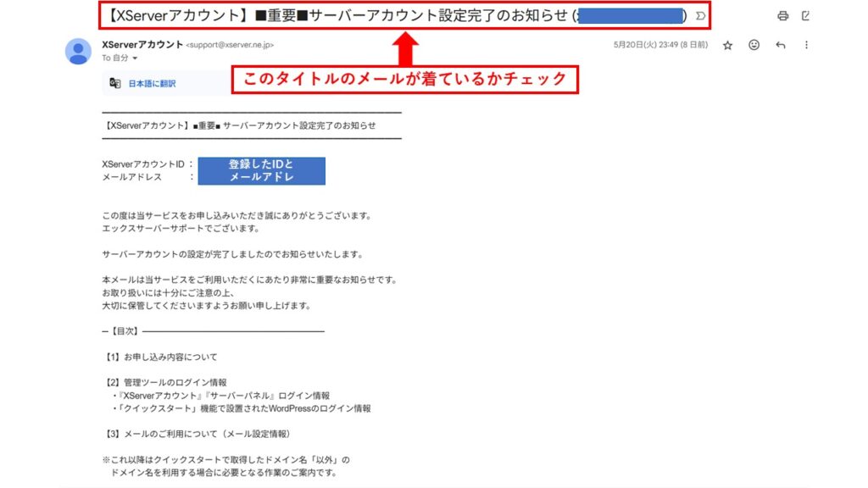The width and height of the screenshot is (868, 488).
Task: Click the email date 5月20日(火) 23:49
Action: point(660,45)
